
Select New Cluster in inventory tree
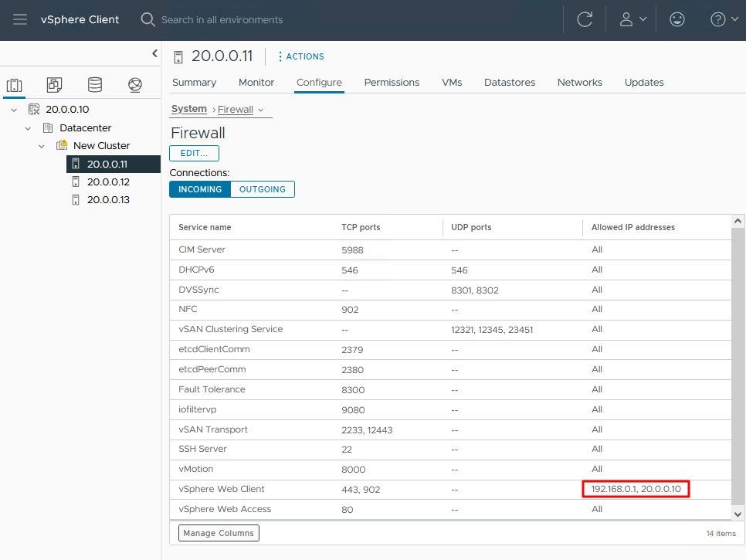pos(101,145)
